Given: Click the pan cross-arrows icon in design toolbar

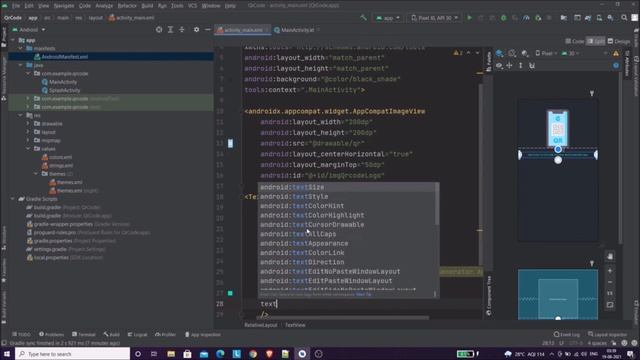Looking at the screenshot, I should pos(509,65).
